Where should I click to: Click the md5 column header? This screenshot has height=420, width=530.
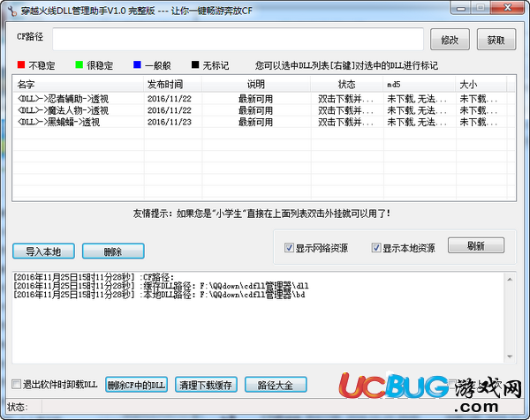point(420,84)
